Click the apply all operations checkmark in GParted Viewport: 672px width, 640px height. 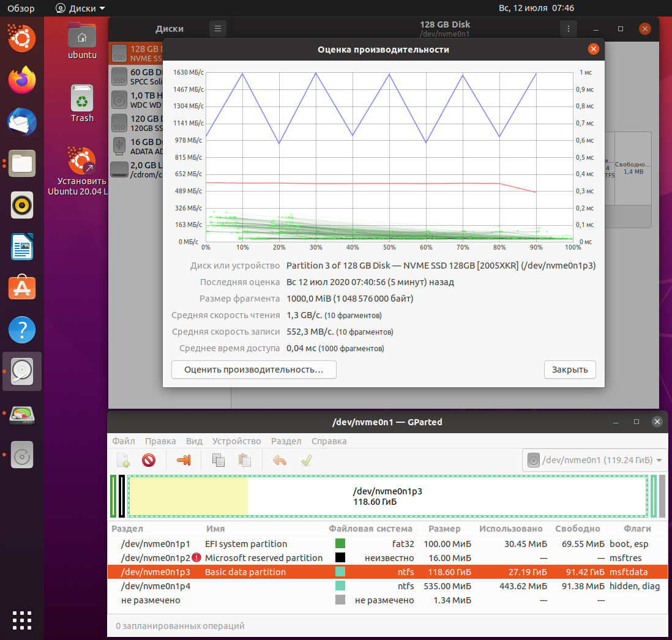click(306, 461)
